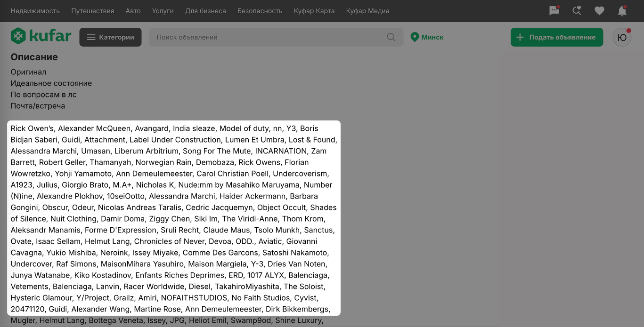Open the notifications bell
Screen dimensions: 644x327
click(x=622, y=11)
